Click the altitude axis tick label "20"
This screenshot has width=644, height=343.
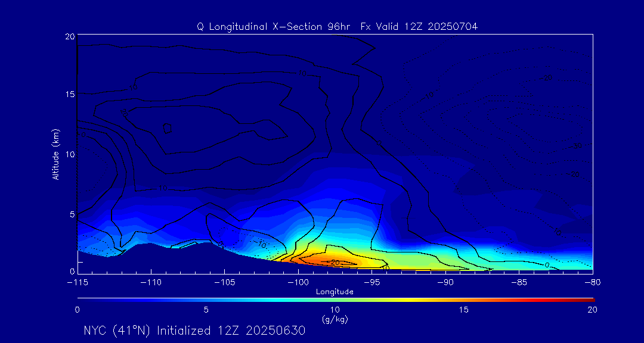70,36
